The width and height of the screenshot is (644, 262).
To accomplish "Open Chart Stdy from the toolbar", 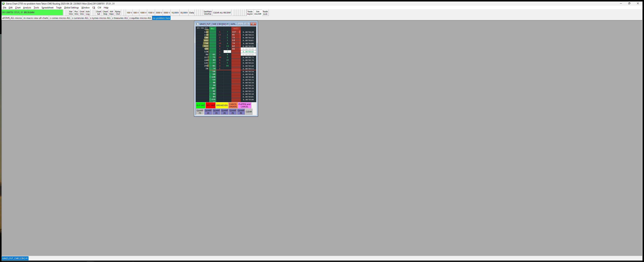I will coord(105,13).
